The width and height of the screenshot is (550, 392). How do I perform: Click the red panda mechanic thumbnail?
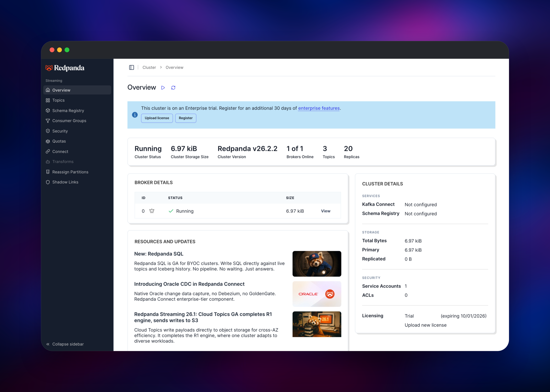317,264
